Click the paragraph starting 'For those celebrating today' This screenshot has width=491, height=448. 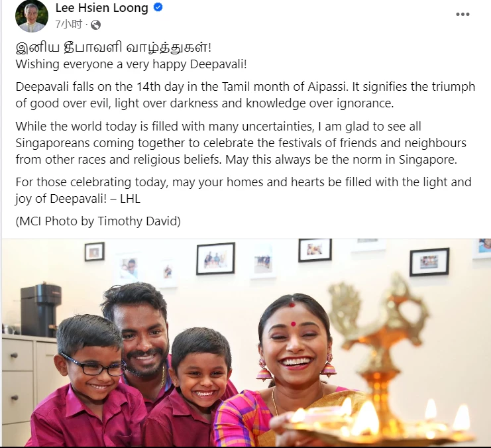243,190
